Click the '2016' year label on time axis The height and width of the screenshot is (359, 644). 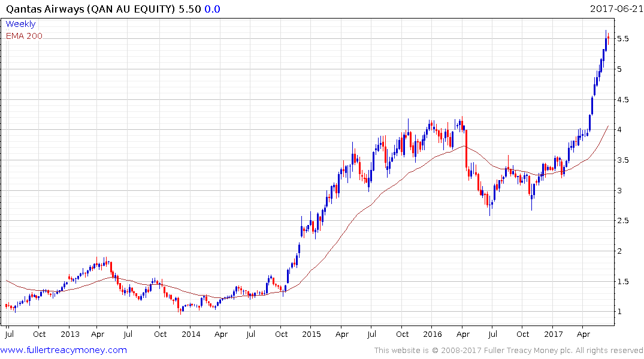coord(433,334)
